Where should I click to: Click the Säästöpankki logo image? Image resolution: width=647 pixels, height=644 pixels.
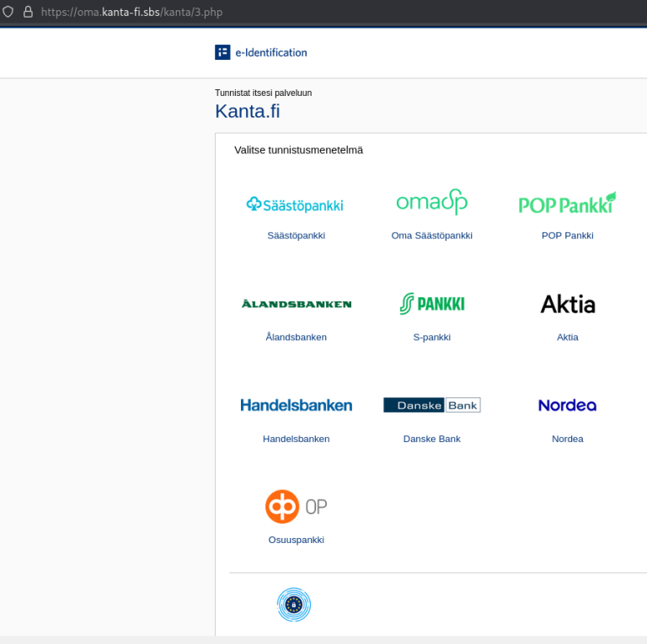pyautogui.click(x=296, y=205)
